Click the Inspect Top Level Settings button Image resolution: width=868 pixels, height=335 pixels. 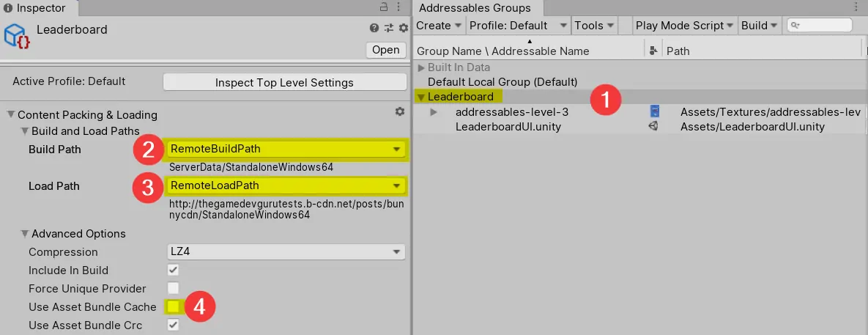284,82
